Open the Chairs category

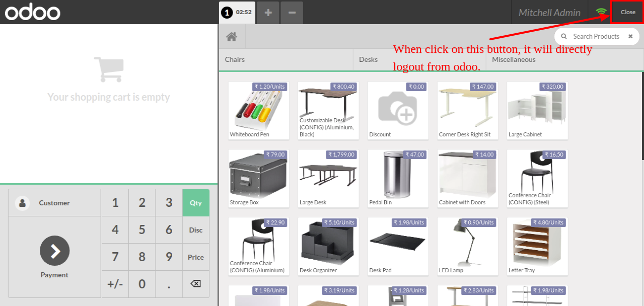[x=286, y=59]
